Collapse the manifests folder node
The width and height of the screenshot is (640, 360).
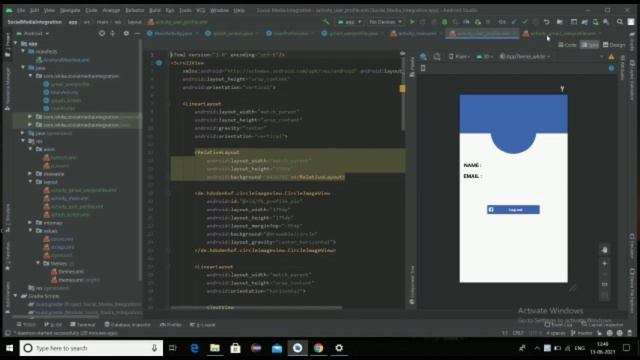tap(23, 51)
